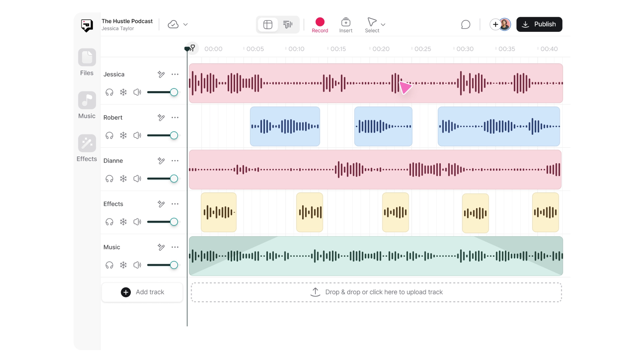644x362 pixels.
Task: Freeze the Dianne track with snowflake icon
Action: pyautogui.click(x=123, y=179)
